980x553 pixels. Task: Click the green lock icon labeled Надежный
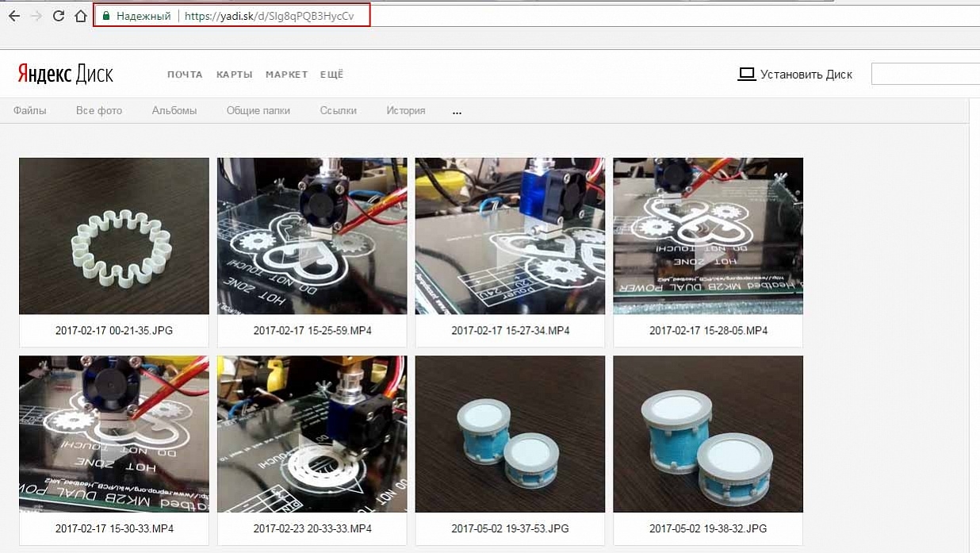pos(105,15)
